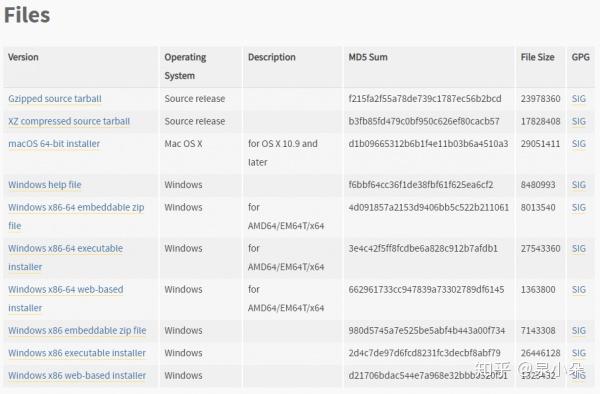Click SIG for x86 embeddable zip file

(579, 331)
